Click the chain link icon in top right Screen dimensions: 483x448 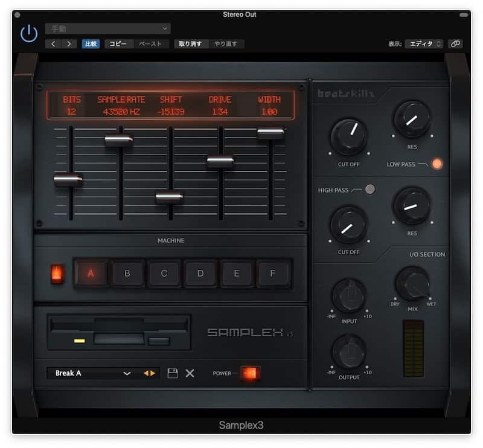(x=455, y=43)
